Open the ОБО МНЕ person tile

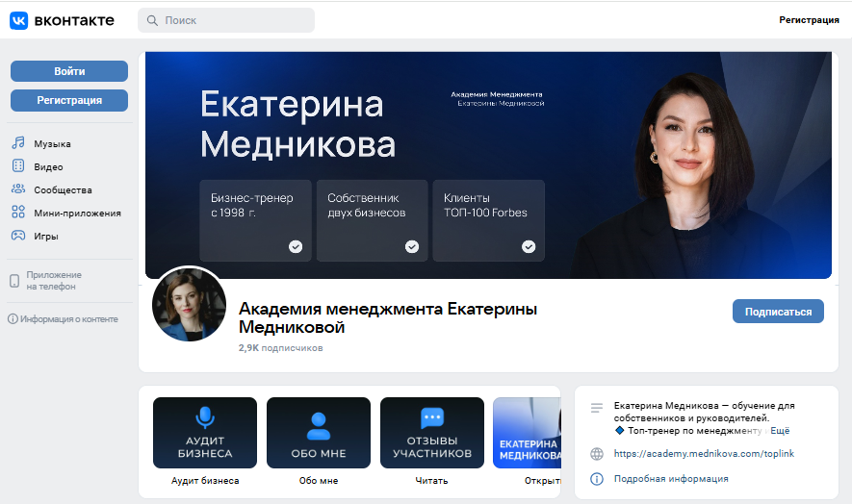click(319, 433)
